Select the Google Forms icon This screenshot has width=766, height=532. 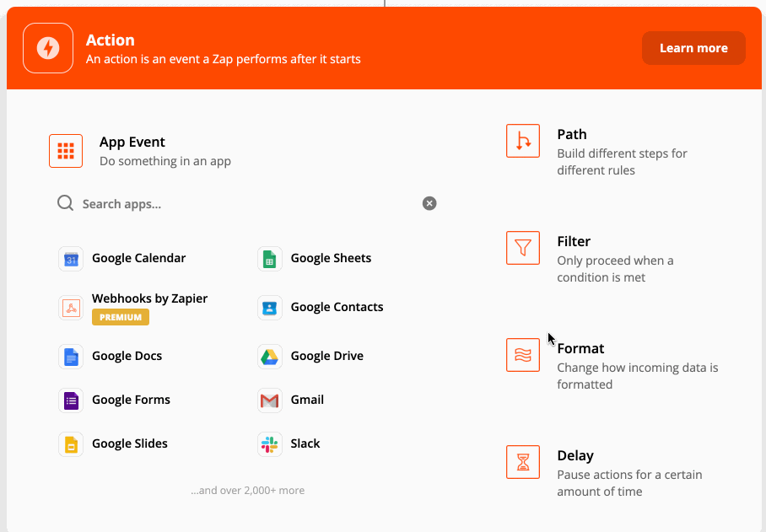(71, 400)
